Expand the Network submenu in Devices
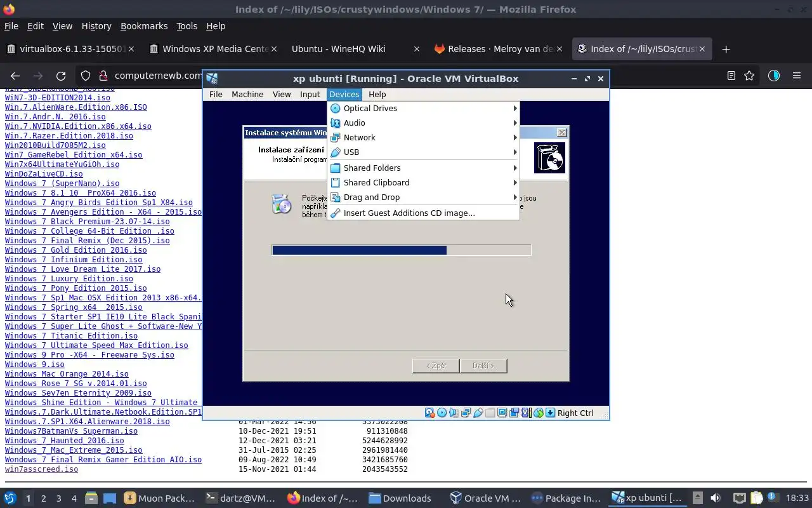 [423, 137]
